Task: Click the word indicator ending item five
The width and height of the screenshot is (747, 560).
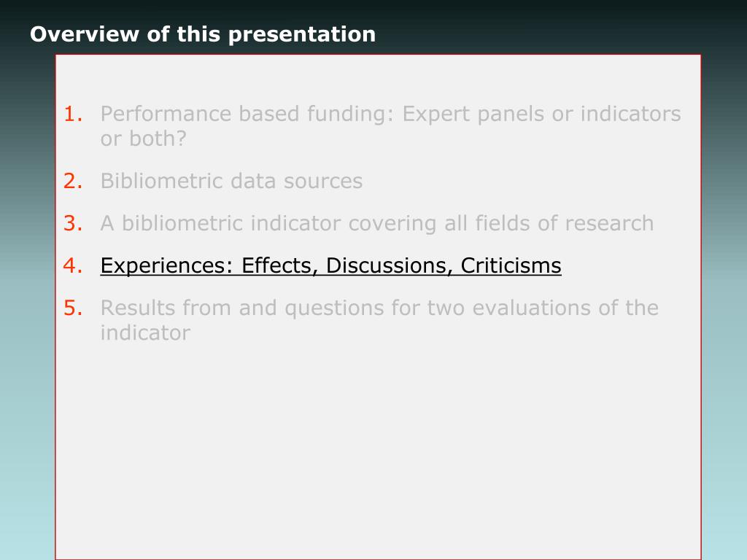Action: coord(145,332)
